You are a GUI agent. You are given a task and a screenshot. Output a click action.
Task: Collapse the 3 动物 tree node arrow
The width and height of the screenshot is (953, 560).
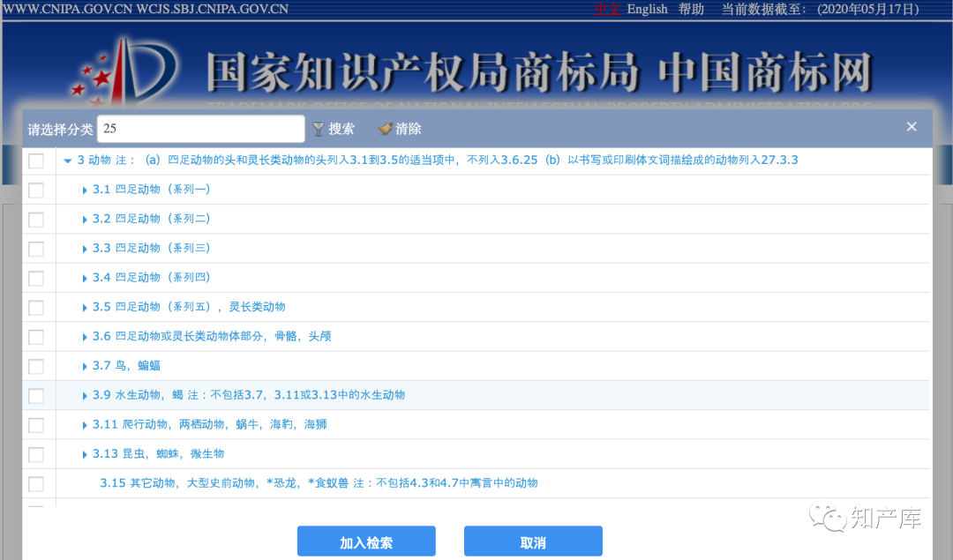coord(67,161)
